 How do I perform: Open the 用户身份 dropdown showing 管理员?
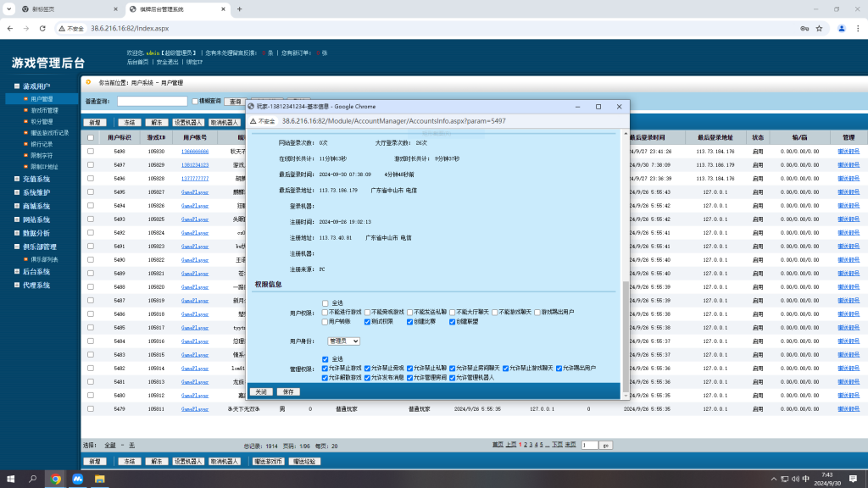(343, 341)
